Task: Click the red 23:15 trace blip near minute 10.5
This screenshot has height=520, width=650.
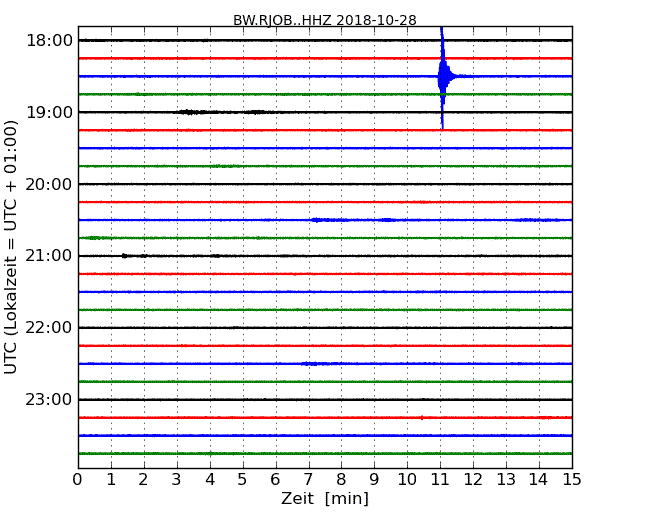Action: [x=422, y=418]
